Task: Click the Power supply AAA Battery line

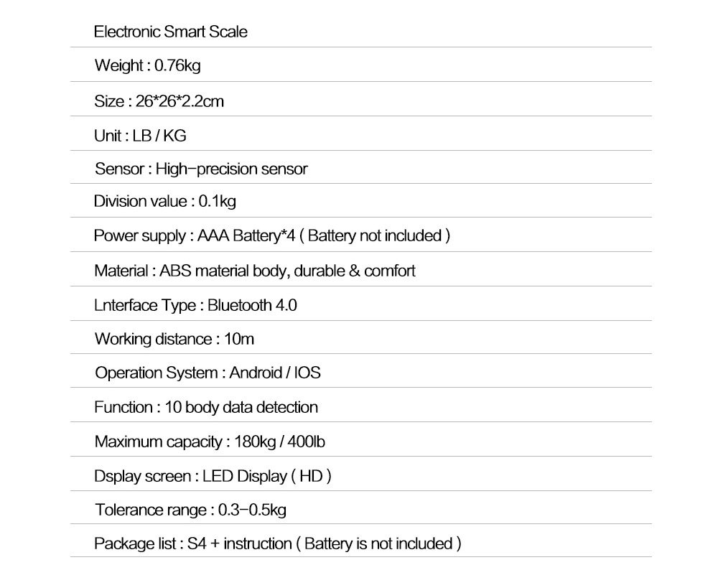Action: [x=272, y=235]
